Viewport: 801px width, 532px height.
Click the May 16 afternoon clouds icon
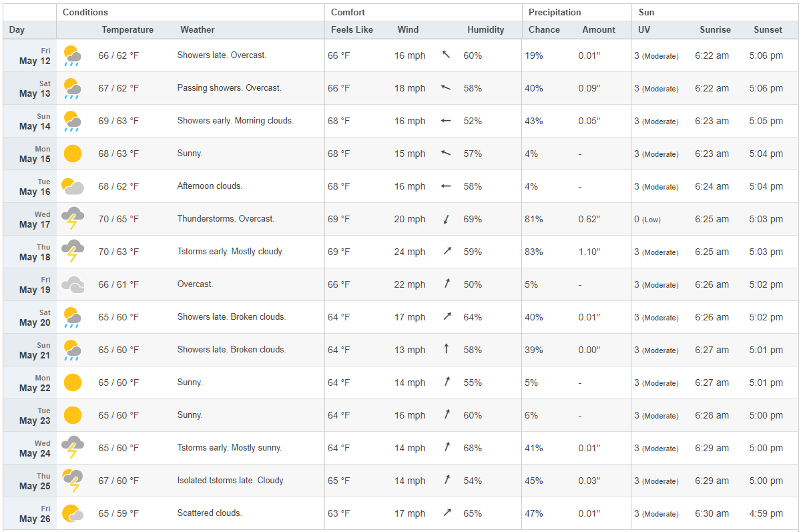(72, 186)
